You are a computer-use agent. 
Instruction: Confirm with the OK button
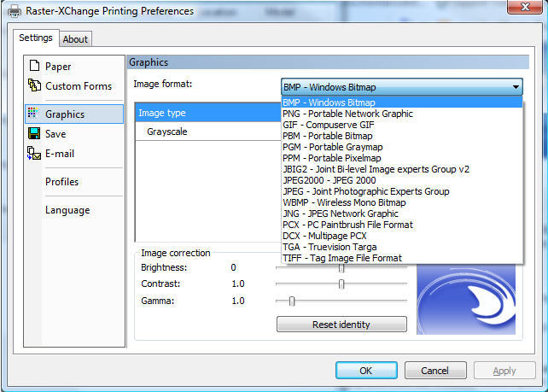pos(366,371)
